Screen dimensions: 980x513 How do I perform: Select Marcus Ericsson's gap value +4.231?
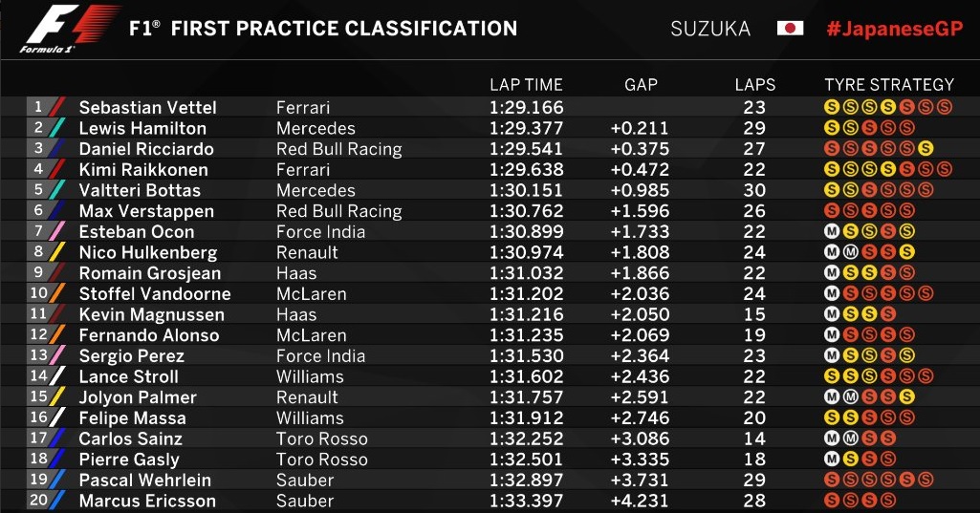tap(641, 502)
